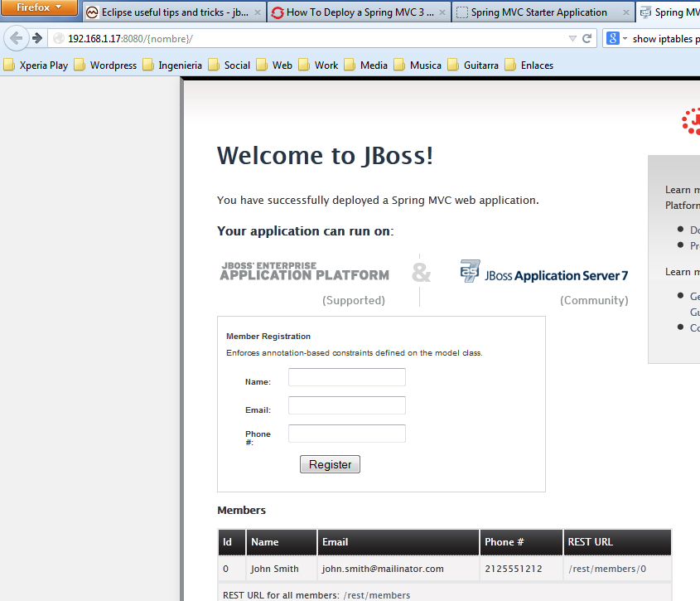Open the /rest/members link for all members
The height and width of the screenshot is (601, 700).
pos(377,595)
